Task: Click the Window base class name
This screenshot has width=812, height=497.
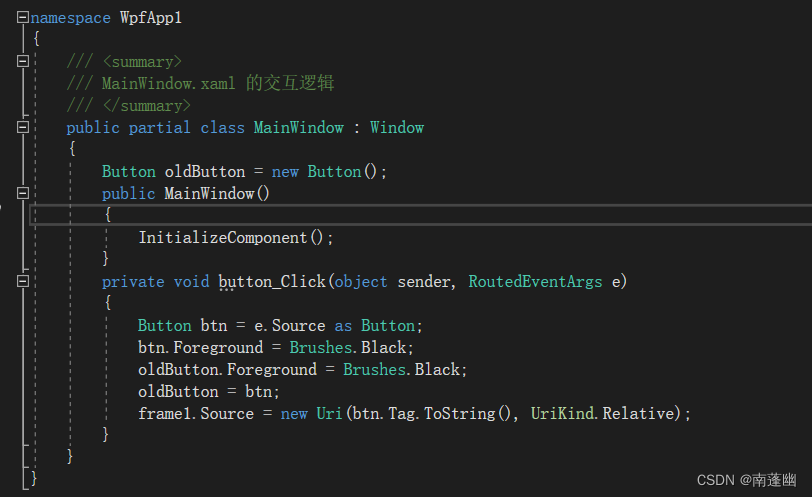Action: (397, 128)
